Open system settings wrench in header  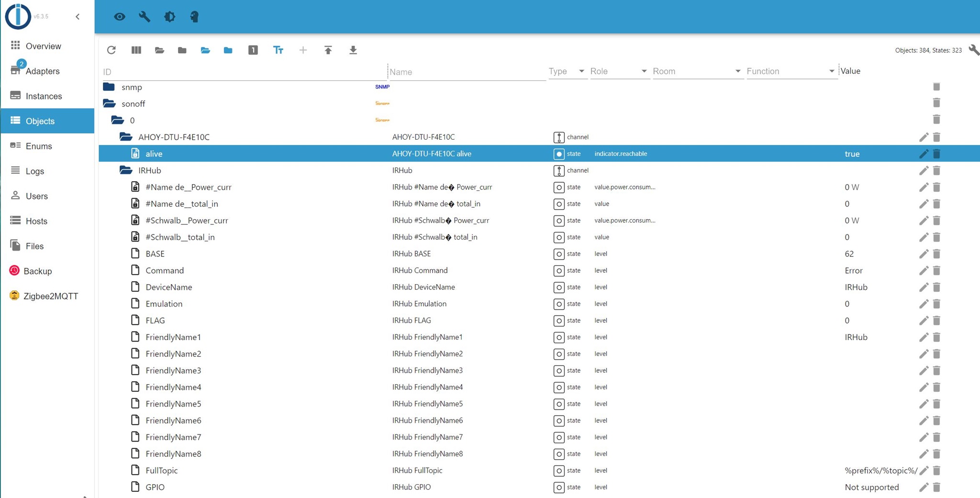click(x=145, y=17)
